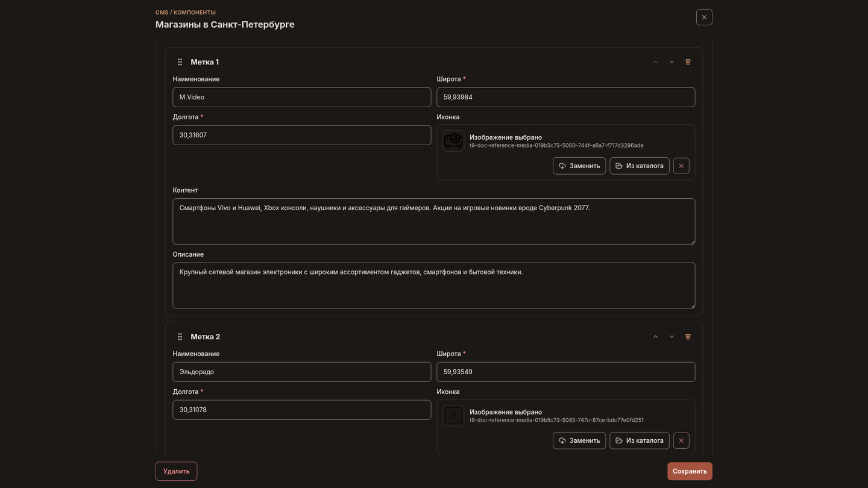Click the CMS / КОМПОНЕНТЫ breadcrumb

coord(186,13)
